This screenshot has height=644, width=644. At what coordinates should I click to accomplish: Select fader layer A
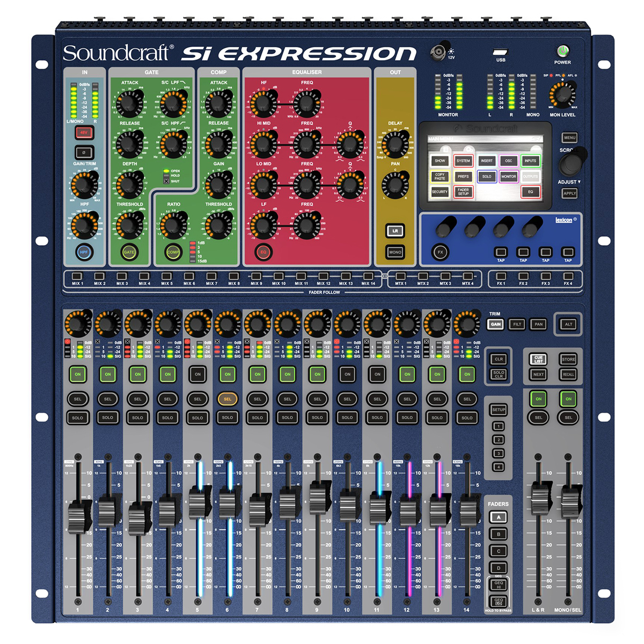pos(499,517)
